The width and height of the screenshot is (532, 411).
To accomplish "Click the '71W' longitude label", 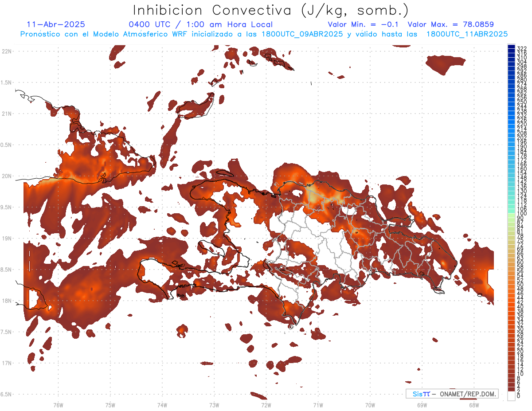I will point(318,405).
